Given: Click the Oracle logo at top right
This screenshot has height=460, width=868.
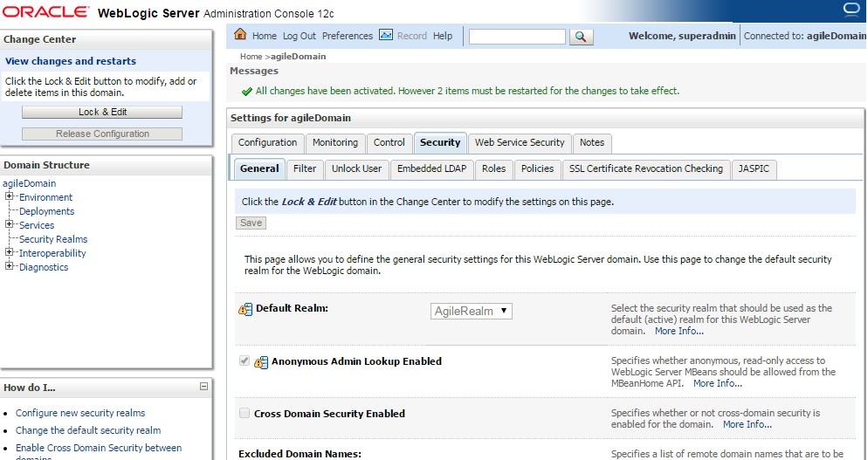Looking at the screenshot, I should point(851,10).
